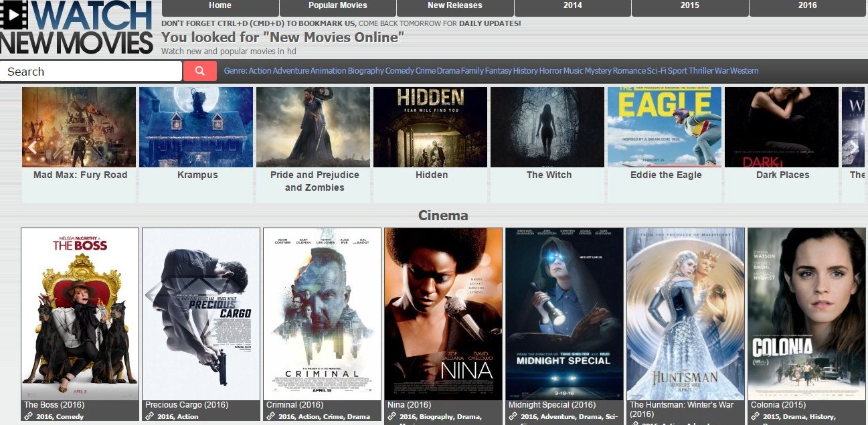Select the History genre link
The image size is (868, 425).
tap(525, 71)
